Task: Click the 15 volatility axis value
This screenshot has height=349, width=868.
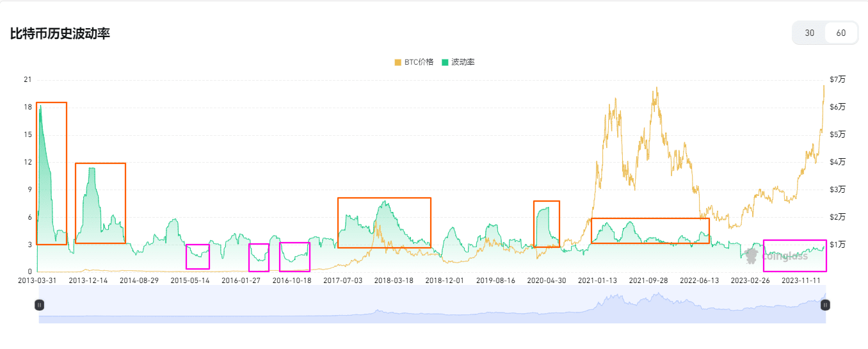Action: click(28, 134)
